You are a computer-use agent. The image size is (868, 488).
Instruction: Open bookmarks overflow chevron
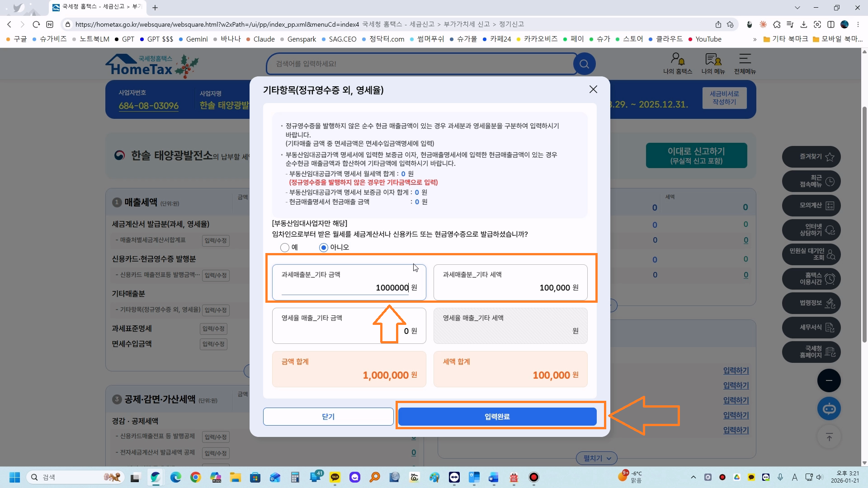tap(755, 39)
